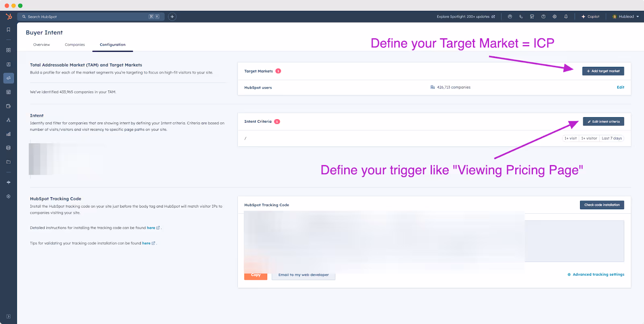Switch to the Companies tab
644x324 pixels.
click(75, 45)
